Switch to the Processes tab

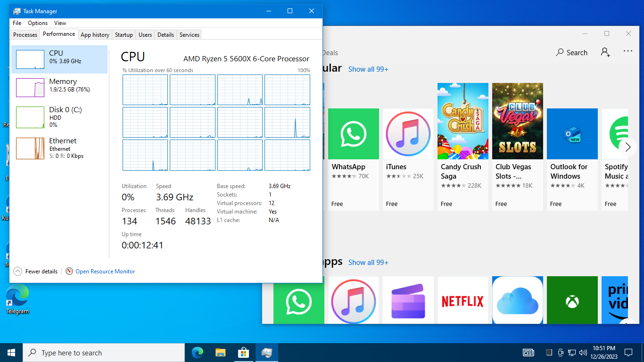click(25, 35)
